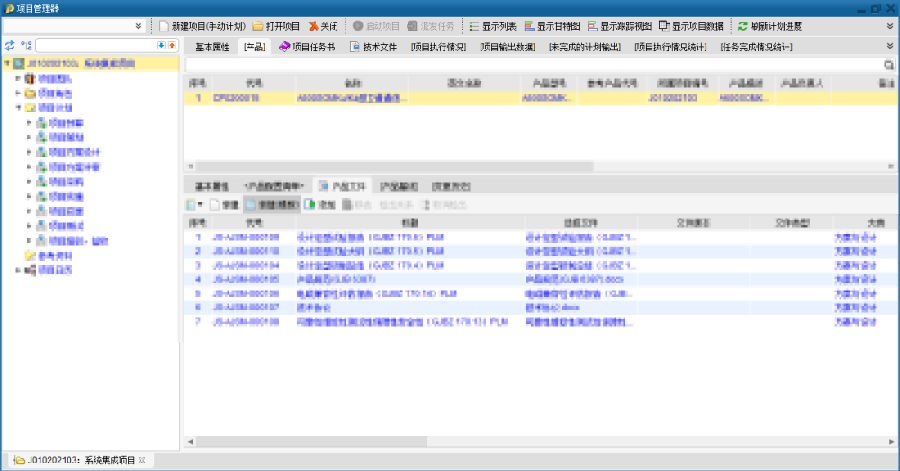Switch to the 项目任务书 tab
This screenshot has height=471, width=900.
pyautogui.click(x=306, y=46)
